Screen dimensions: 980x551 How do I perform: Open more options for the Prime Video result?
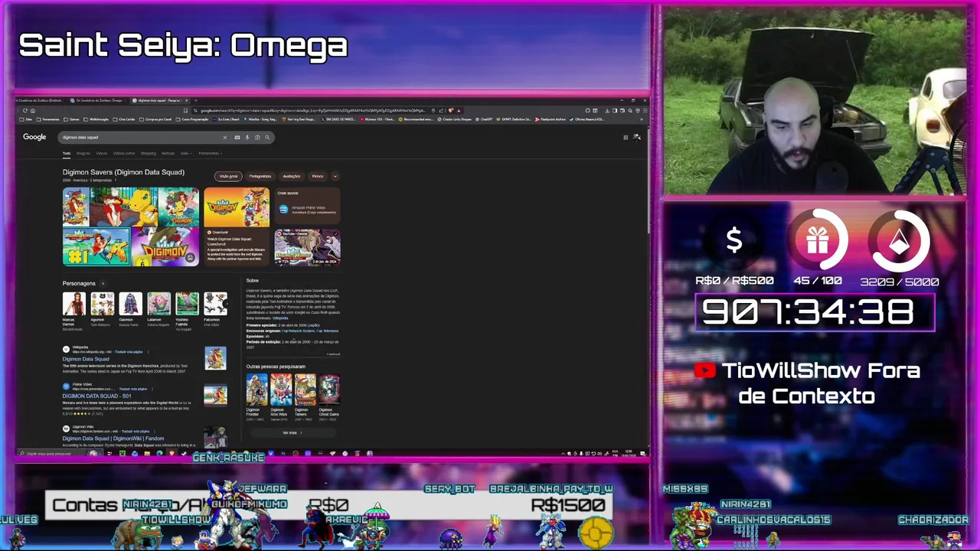152,389
